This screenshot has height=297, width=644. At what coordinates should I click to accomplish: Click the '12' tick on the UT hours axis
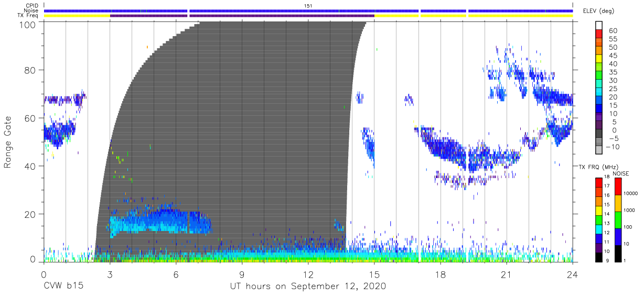point(308,274)
